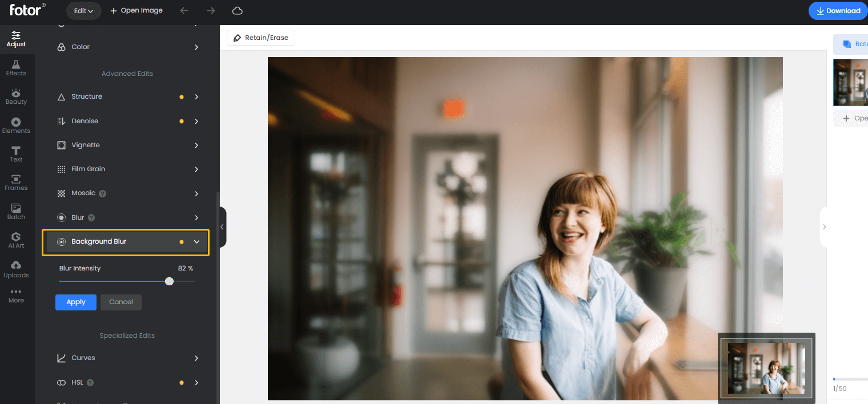This screenshot has height=404, width=868.
Task: Open the Adjust panel in sidebar
Action: point(16,39)
